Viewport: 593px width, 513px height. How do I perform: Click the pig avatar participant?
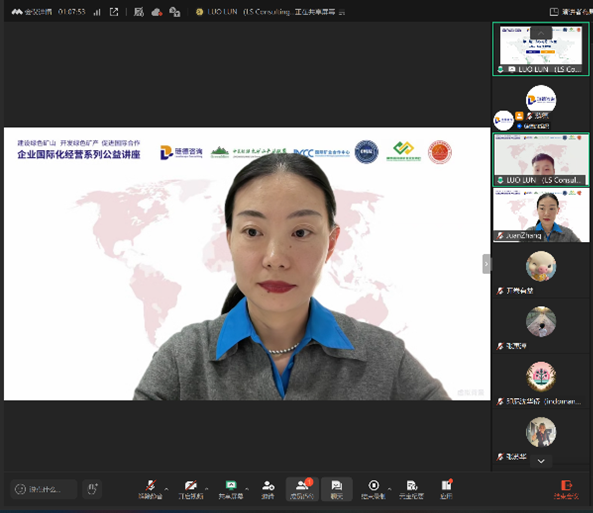coord(541,266)
